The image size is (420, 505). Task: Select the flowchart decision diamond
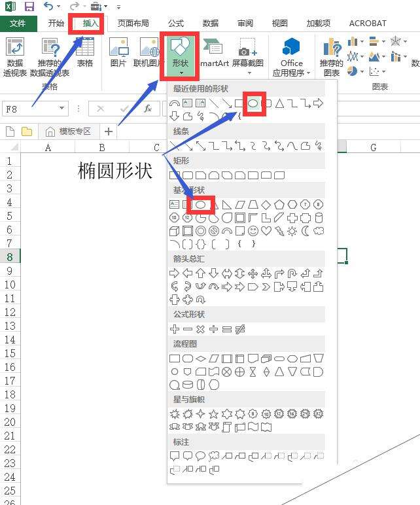(200, 358)
